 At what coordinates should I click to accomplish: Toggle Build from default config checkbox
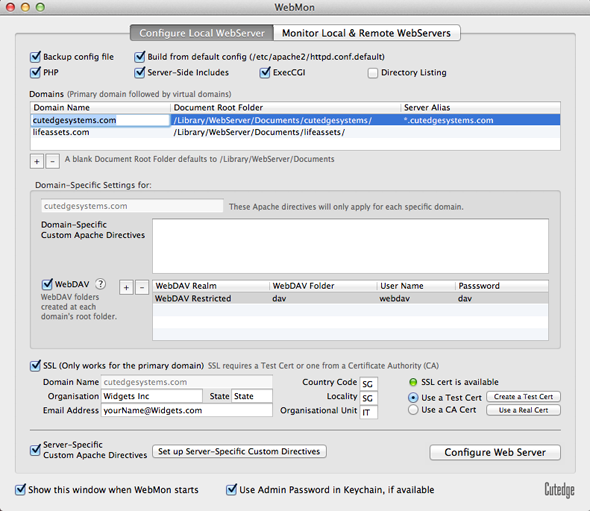pos(140,57)
